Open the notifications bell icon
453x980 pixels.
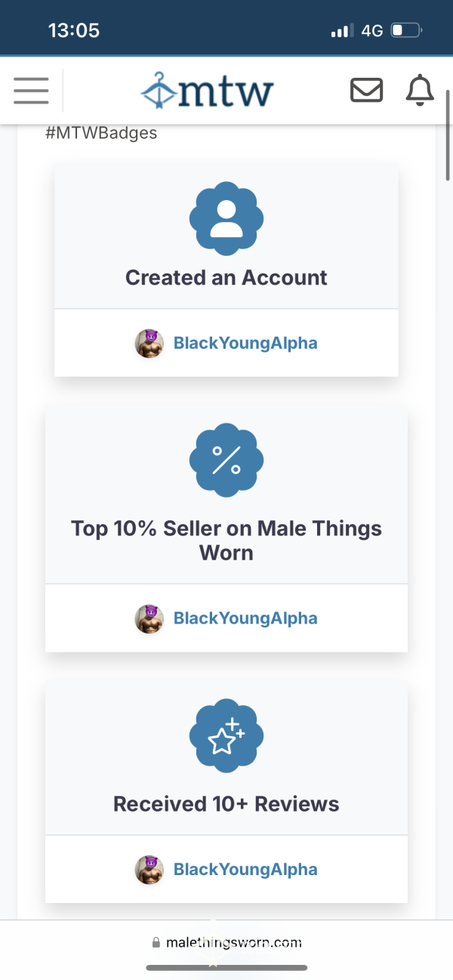coord(421,91)
